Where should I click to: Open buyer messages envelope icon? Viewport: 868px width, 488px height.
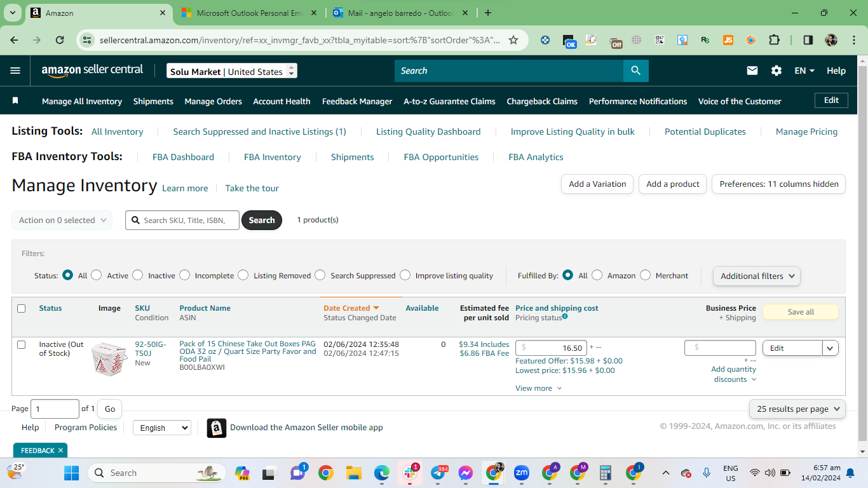pos(752,71)
